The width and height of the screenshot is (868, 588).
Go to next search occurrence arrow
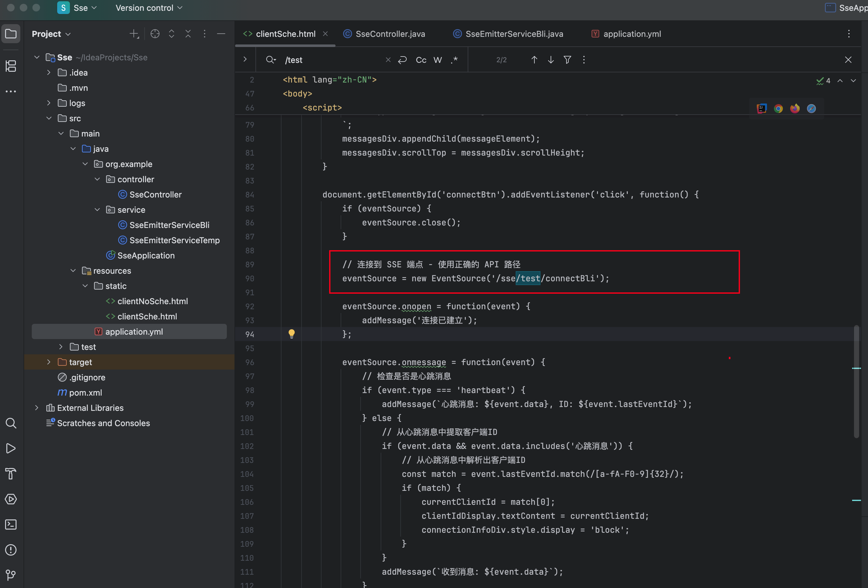(x=551, y=60)
